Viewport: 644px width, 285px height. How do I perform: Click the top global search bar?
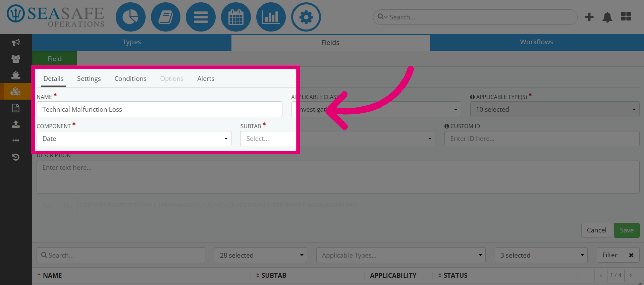pos(475,17)
